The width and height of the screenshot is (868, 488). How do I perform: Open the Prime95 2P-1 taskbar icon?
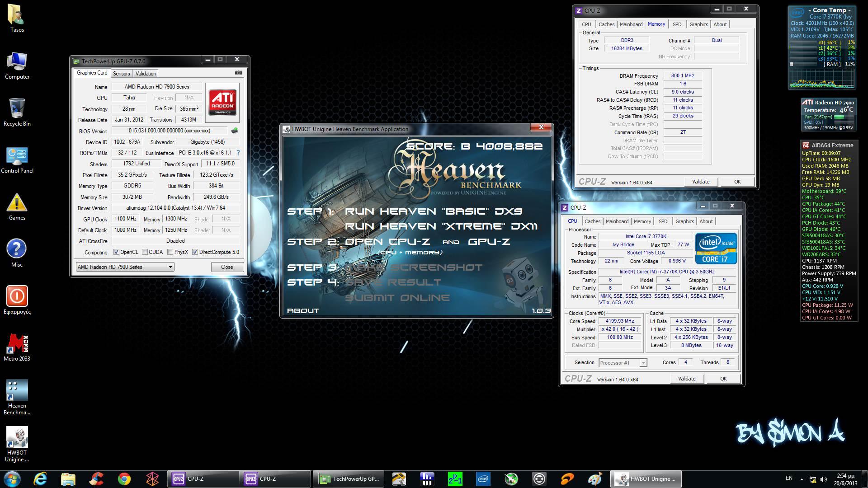[x=455, y=479]
